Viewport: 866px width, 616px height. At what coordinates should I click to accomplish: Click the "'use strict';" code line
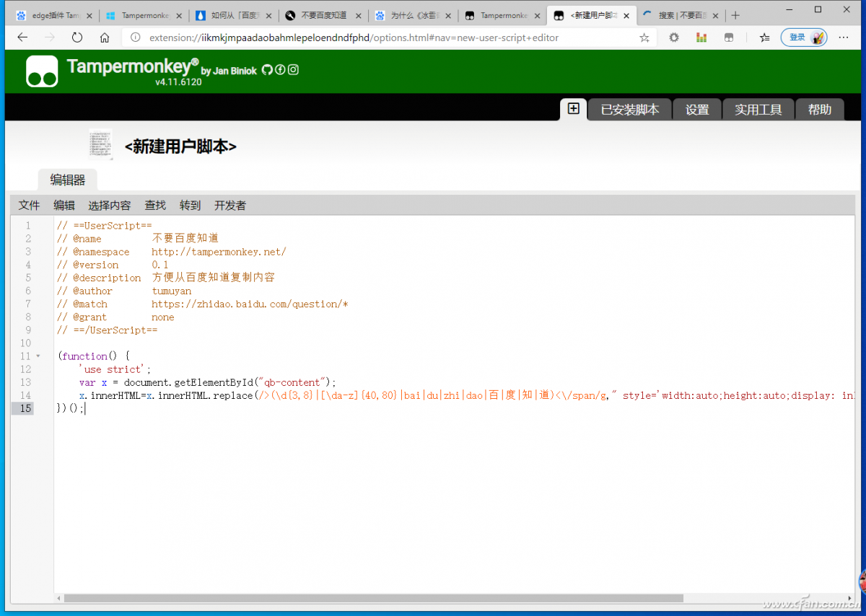[x=115, y=369]
